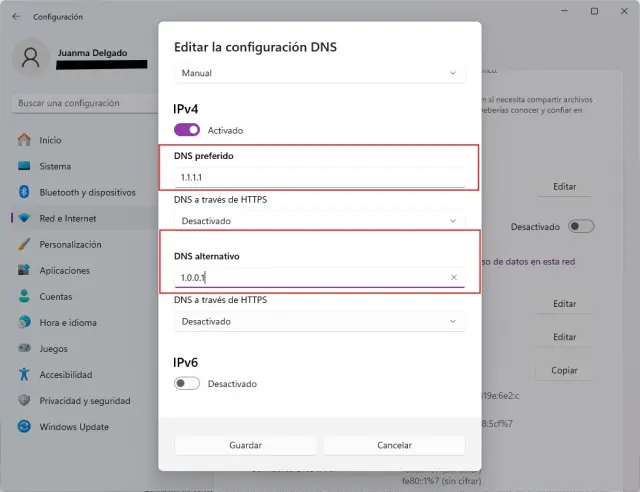Image resolution: width=640 pixels, height=492 pixels.
Task: Enable the IPv6 Desactivado toggle
Action: (187, 383)
